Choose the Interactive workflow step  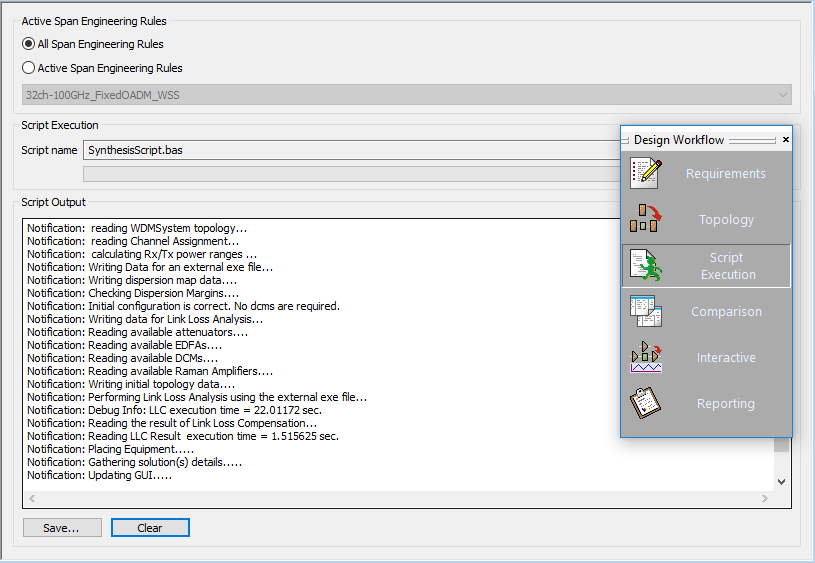point(726,358)
